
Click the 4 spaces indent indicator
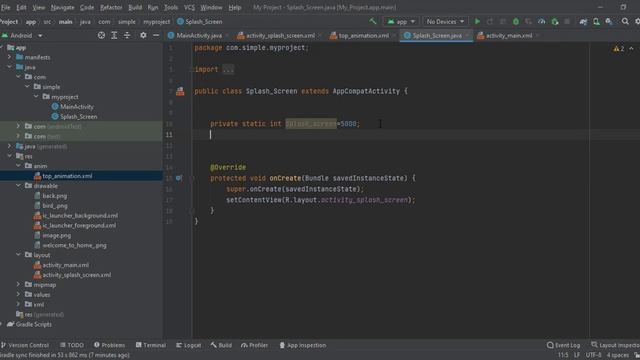[x=618, y=355]
